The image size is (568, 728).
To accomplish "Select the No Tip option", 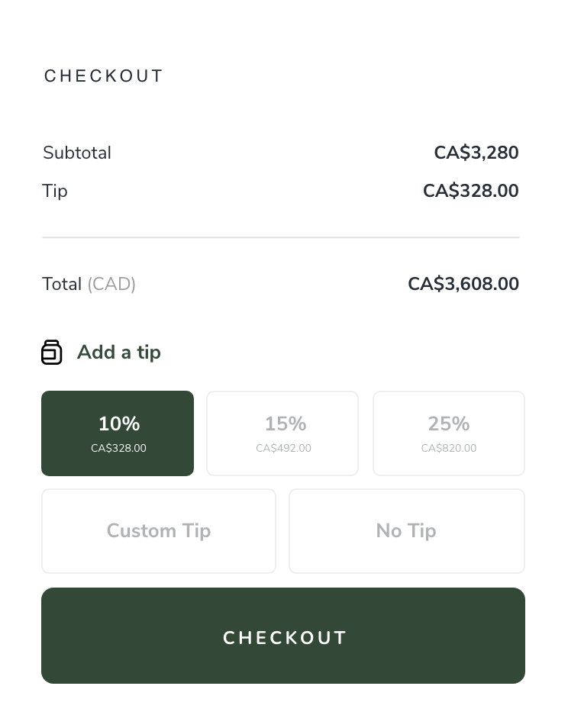I will (406, 530).
